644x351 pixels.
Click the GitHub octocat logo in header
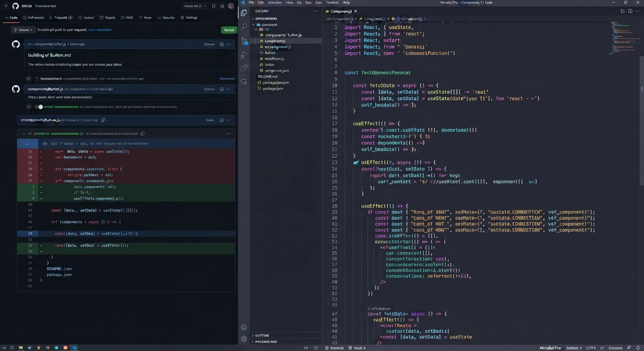pos(16,6)
